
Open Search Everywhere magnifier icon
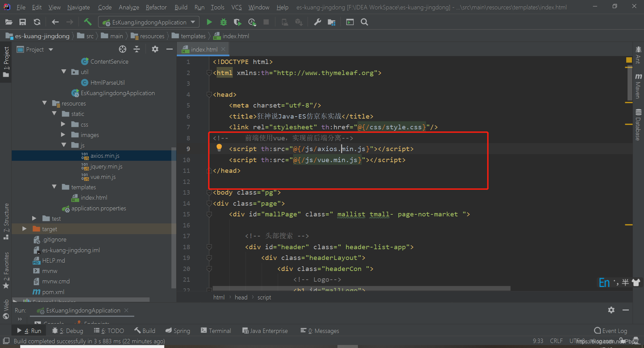tap(364, 22)
